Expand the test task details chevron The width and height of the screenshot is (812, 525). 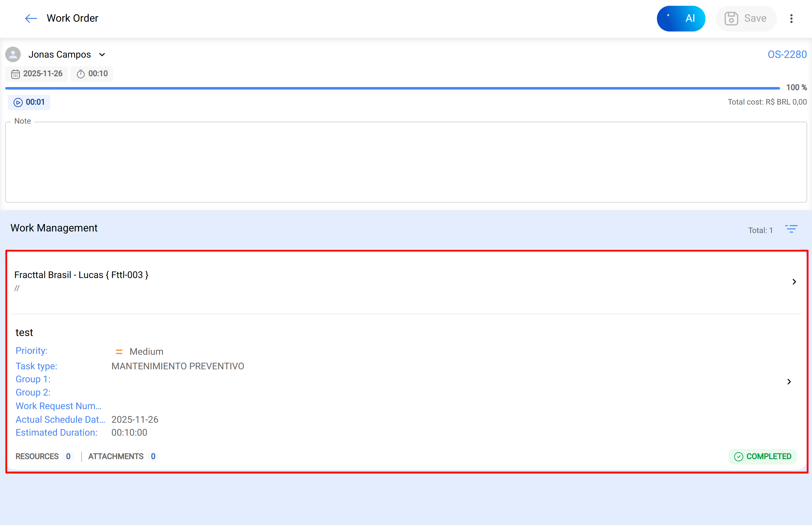click(x=789, y=382)
